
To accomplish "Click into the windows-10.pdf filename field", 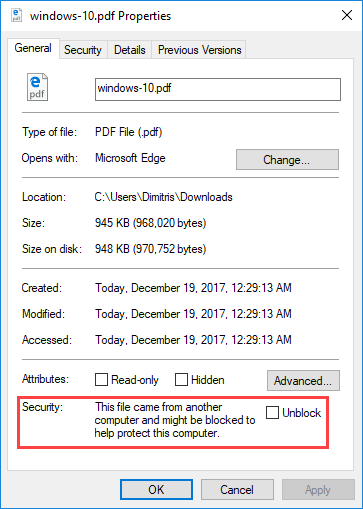I will click(x=218, y=89).
